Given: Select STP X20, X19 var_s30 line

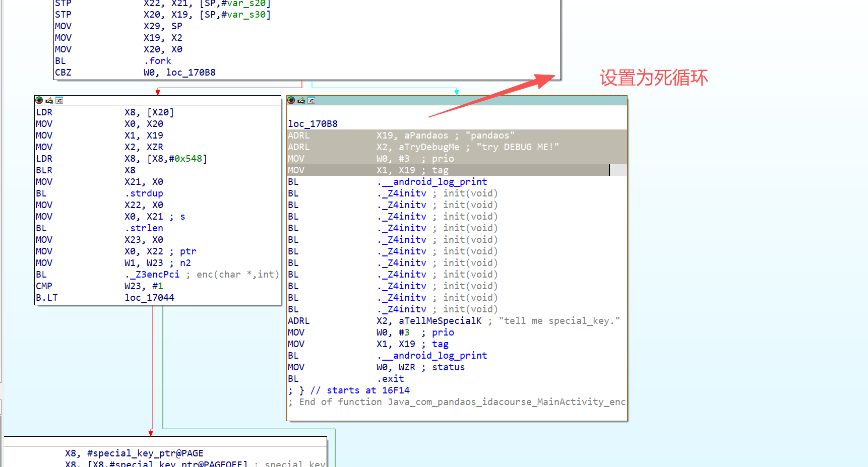Looking at the screenshot, I should (163, 15).
